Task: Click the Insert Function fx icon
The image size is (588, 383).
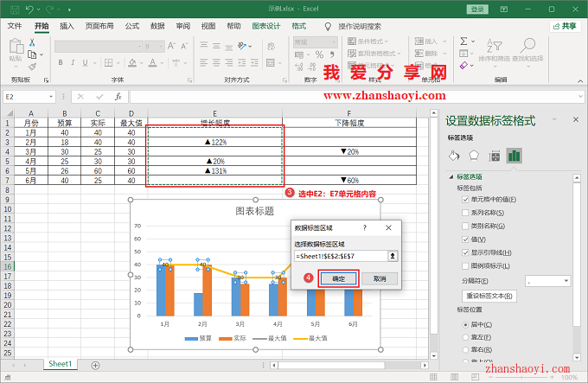Action: [118, 97]
